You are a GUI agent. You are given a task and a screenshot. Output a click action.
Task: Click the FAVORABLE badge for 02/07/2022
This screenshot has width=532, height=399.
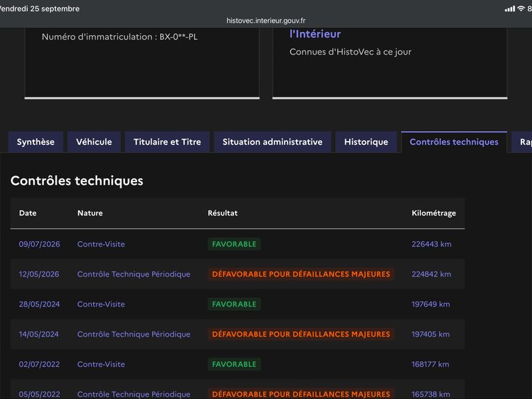234,364
